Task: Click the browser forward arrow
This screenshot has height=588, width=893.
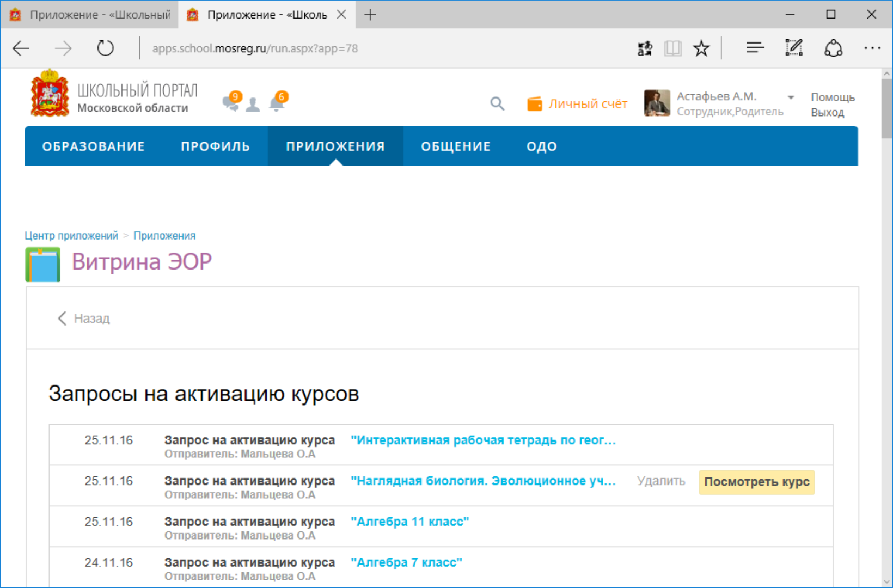Action: 63,48
